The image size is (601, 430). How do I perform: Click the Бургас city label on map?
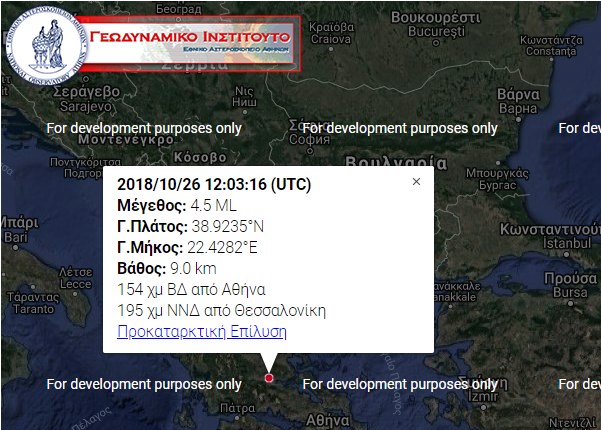tap(498, 185)
